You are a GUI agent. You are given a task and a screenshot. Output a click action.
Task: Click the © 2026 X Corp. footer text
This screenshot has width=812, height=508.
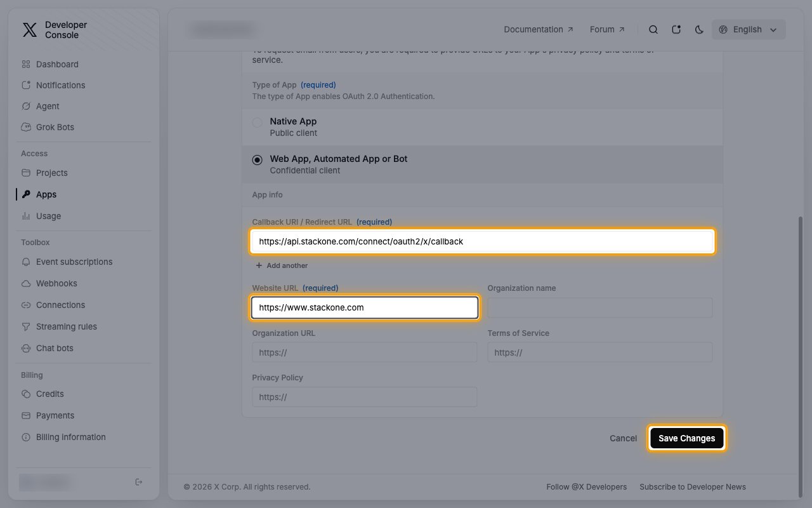(247, 487)
